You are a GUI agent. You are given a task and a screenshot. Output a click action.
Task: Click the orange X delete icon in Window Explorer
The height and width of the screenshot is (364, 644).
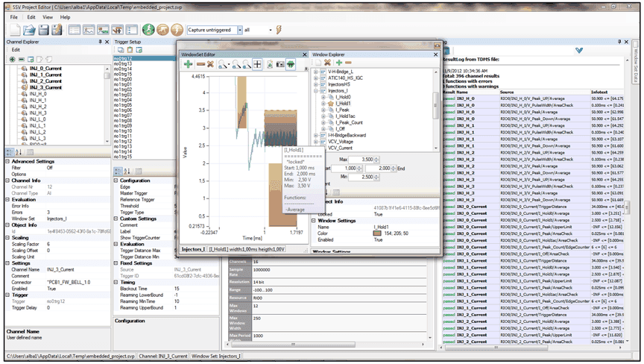pyautogui.click(x=327, y=63)
